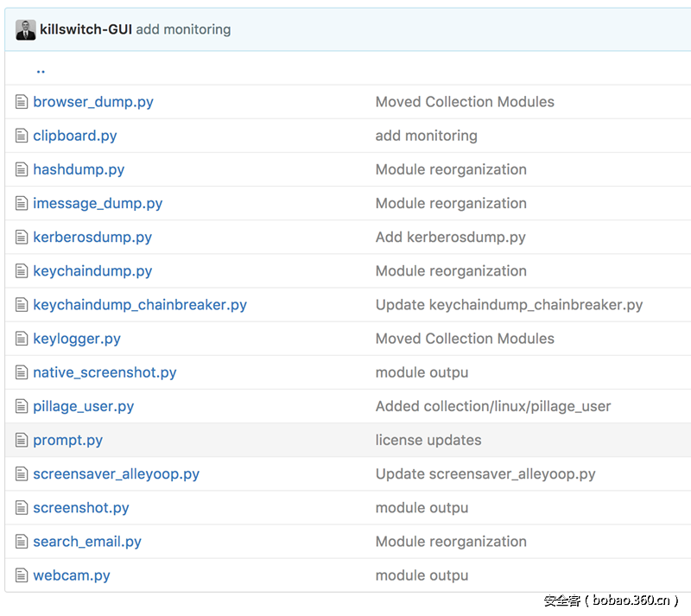691x616 pixels.
Task: Open the "add monitoring" latest commit message
Action: pos(183,29)
